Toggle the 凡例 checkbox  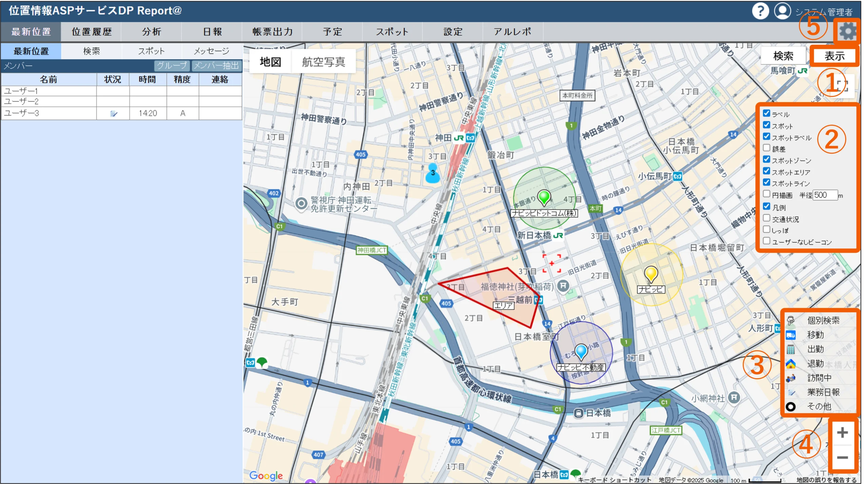766,206
